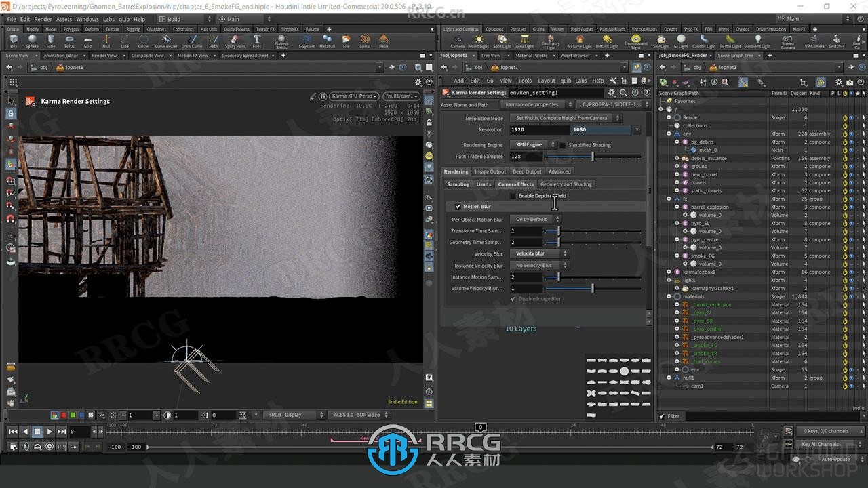Open the Rendering Engine XPU dropdown

point(532,145)
